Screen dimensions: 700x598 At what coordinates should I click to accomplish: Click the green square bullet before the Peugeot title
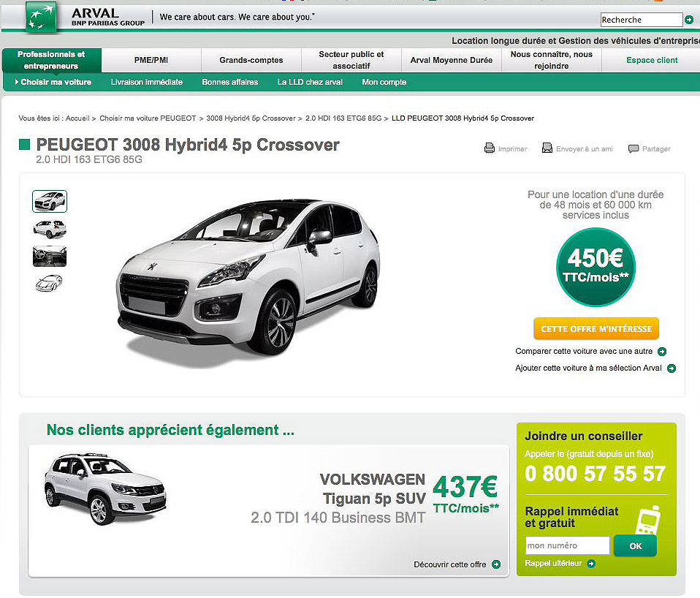(x=25, y=144)
